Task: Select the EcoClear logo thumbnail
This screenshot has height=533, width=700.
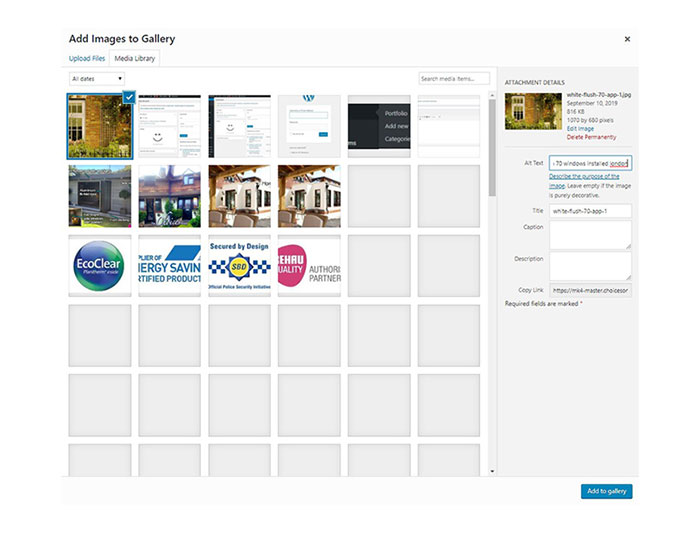Action: tap(100, 266)
